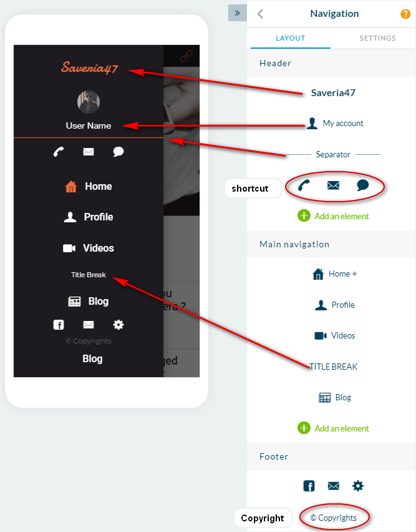This screenshot has height=532, width=416.
Task: Click the phone shortcut icon in Header panel
Action: pos(304,185)
